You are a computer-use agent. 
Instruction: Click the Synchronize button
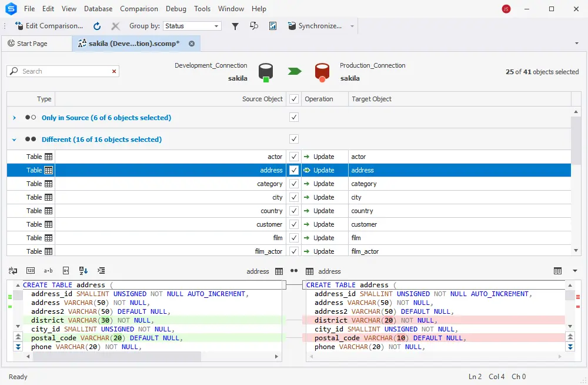coord(316,26)
